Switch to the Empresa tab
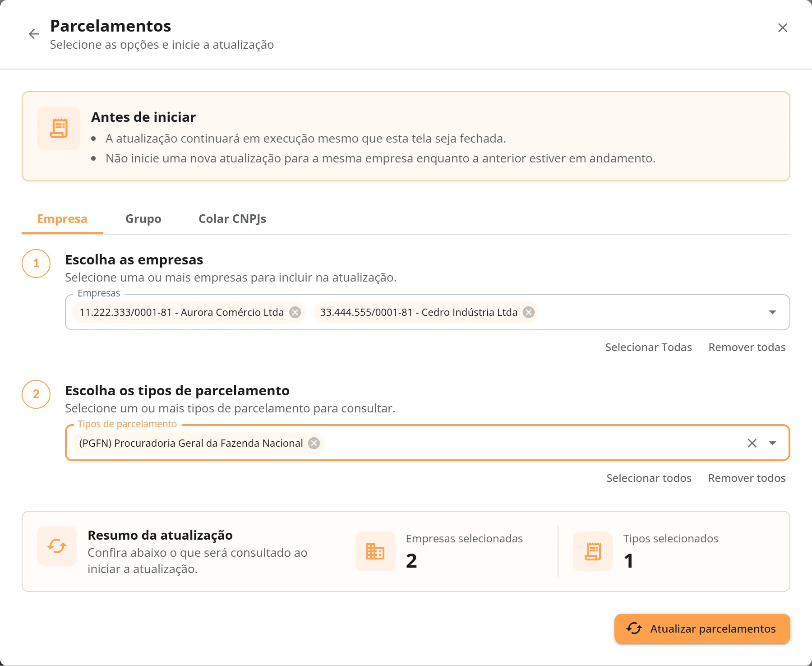 pos(62,219)
